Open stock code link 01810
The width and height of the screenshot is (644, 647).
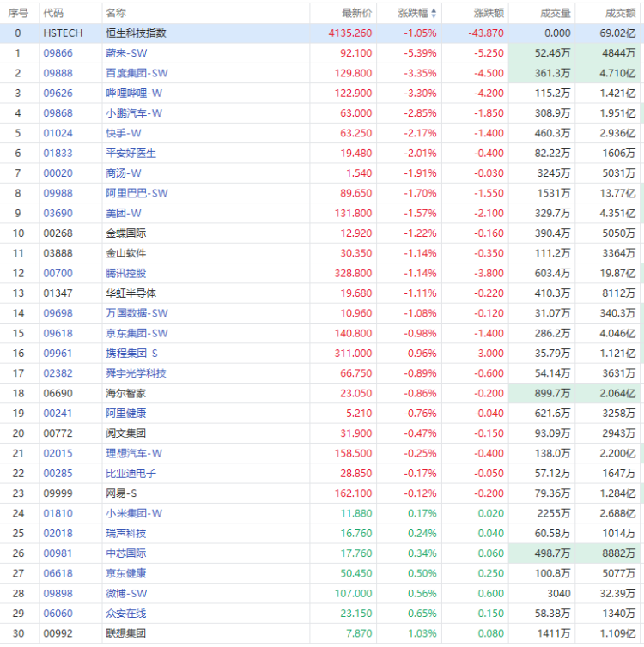58,513
